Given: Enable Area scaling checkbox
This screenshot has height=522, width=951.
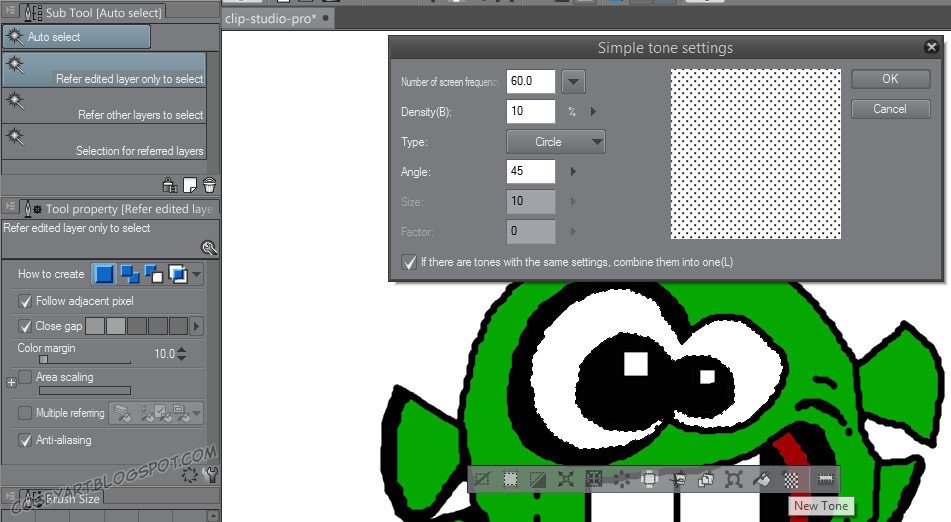Looking at the screenshot, I should pyautogui.click(x=25, y=377).
